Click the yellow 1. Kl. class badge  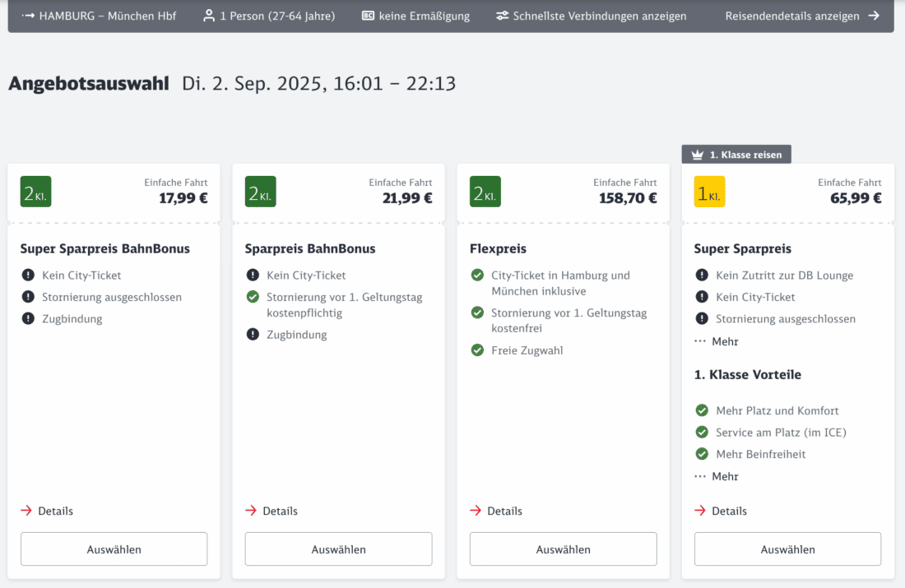(709, 192)
